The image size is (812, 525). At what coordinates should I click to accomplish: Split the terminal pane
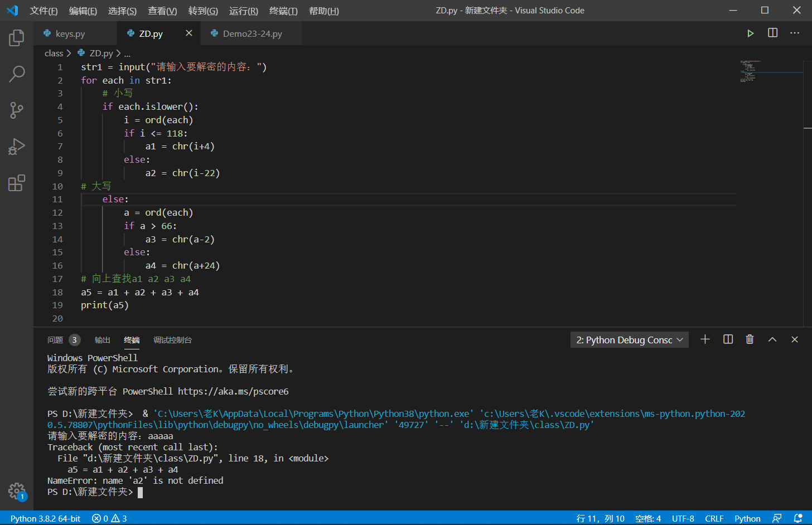click(x=728, y=339)
